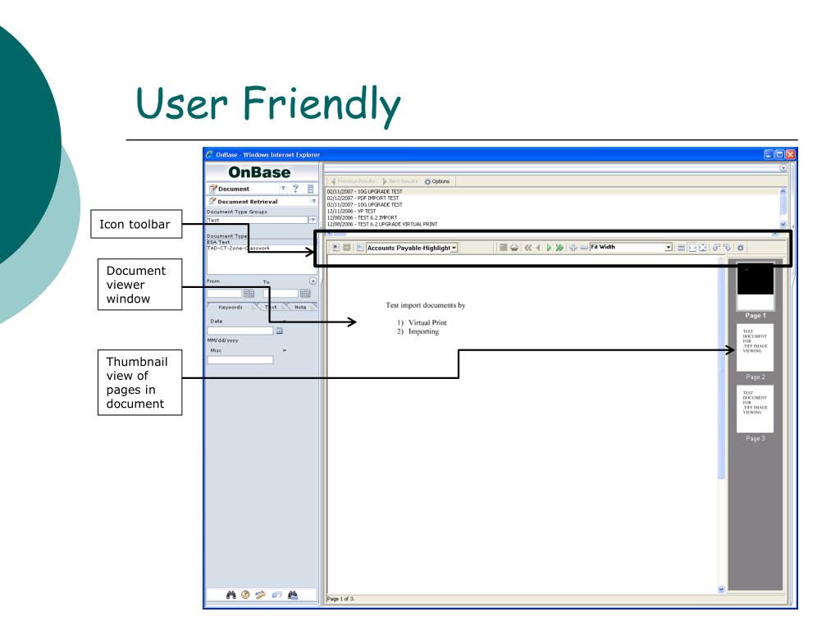Click the gear settings icon in viewer toolbar

click(x=741, y=248)
